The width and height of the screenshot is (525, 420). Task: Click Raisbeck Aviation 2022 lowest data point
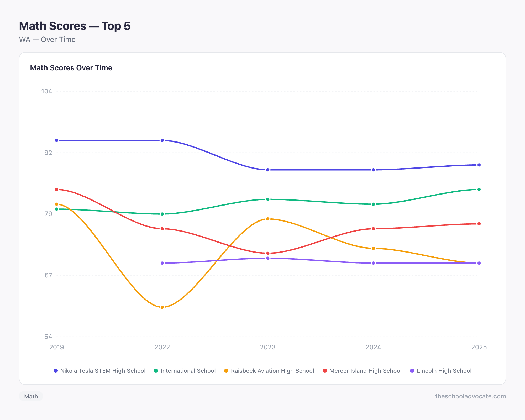(162, 307)
